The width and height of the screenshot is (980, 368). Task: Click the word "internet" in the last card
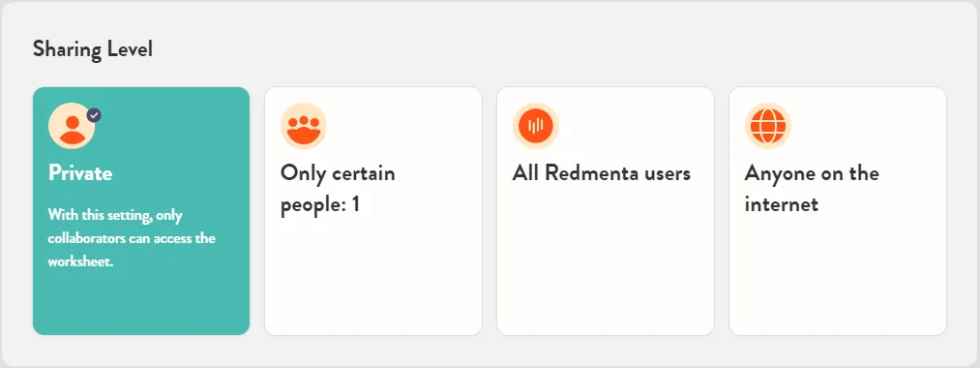point(782,204)
